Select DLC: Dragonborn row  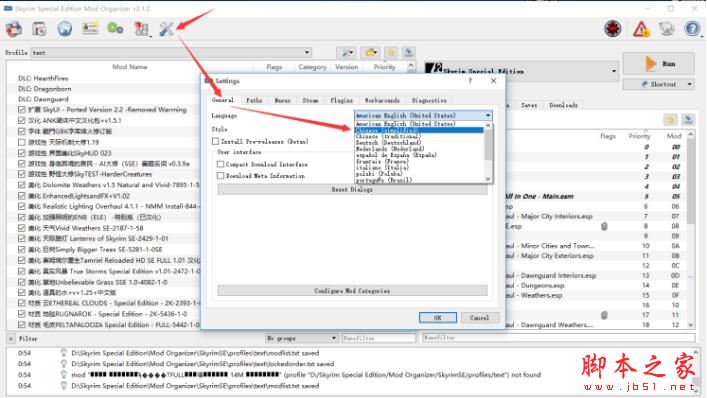[45, 89]
